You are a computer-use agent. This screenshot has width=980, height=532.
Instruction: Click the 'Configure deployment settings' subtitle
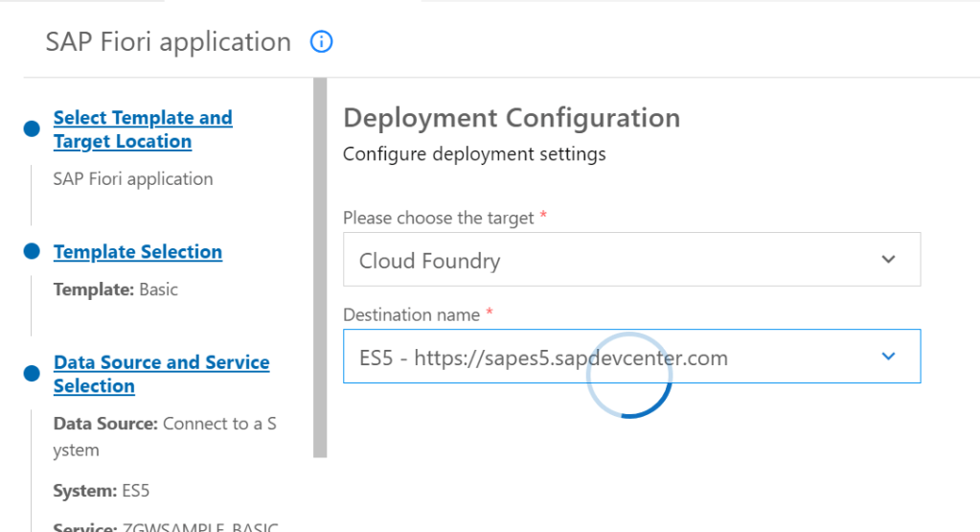(x=474, y=154)
